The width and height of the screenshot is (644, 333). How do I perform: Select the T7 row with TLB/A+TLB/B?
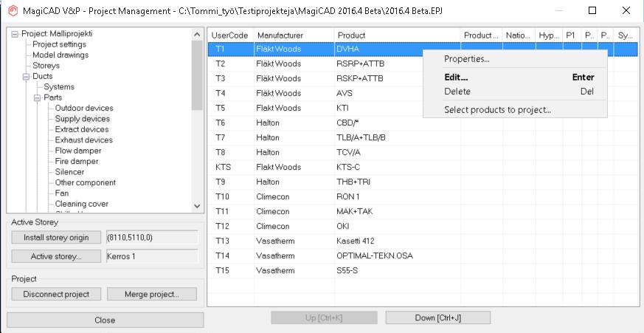click(x=423, y=138)
